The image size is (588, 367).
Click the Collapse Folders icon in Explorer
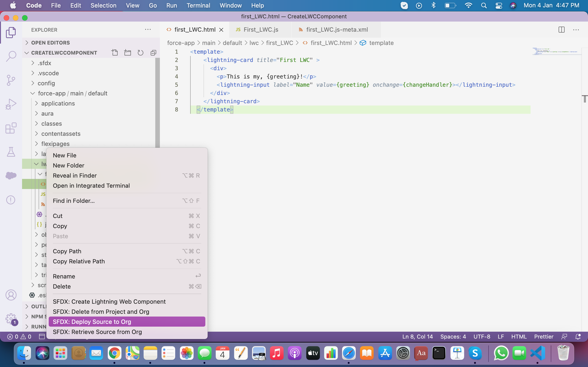pos(153,53)
